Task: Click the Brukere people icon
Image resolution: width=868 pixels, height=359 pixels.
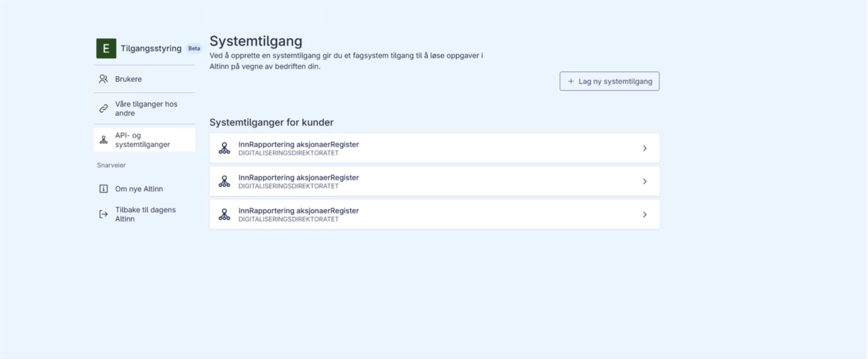Action: (x=104, y=79)
